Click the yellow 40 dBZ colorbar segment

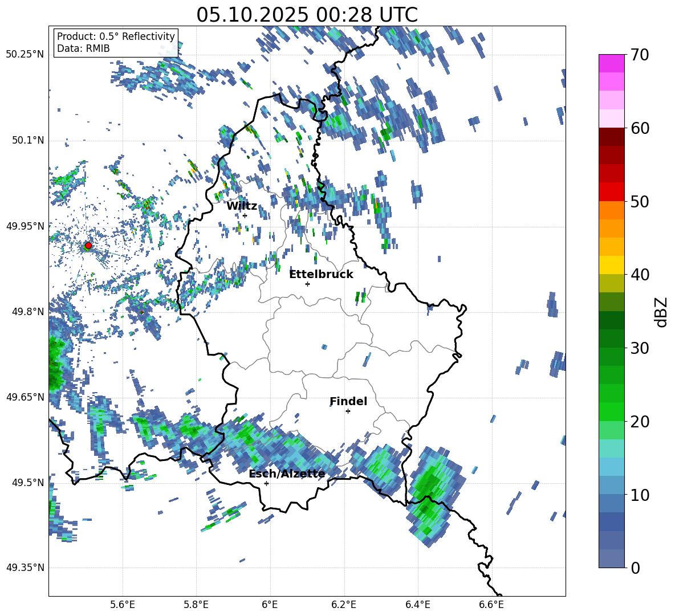[x=611, y=265]
